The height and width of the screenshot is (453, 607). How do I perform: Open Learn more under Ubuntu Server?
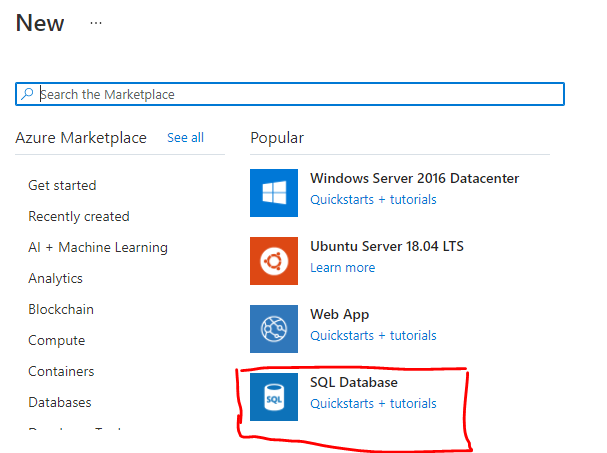[x=343, y=268]
